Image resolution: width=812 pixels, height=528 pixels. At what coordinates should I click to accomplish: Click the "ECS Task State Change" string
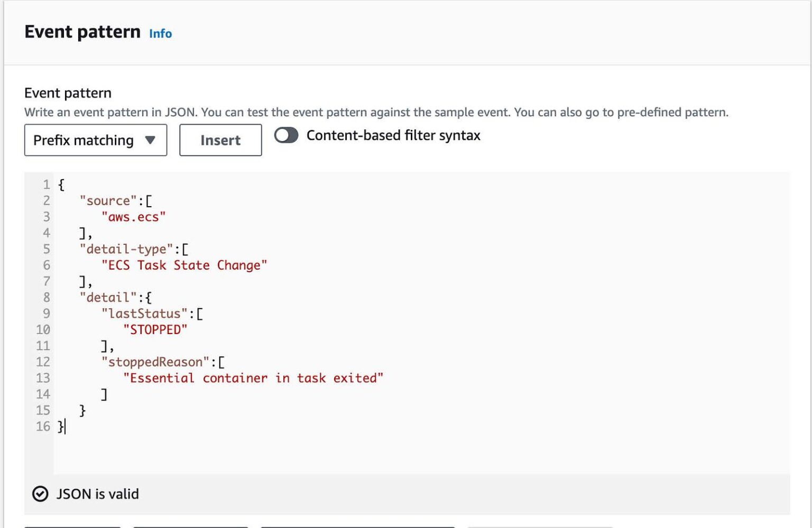pos(184,265)
